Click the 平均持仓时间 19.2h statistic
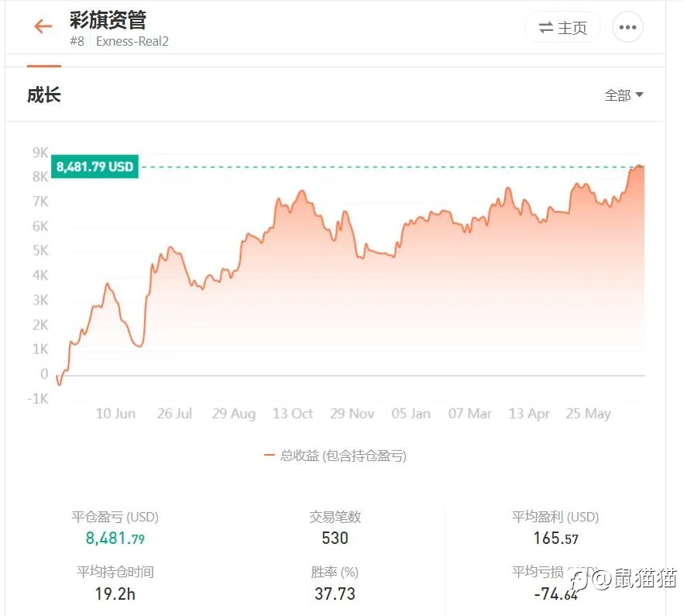The width and height of the screenshot is (684, 616). coord(115,594)
